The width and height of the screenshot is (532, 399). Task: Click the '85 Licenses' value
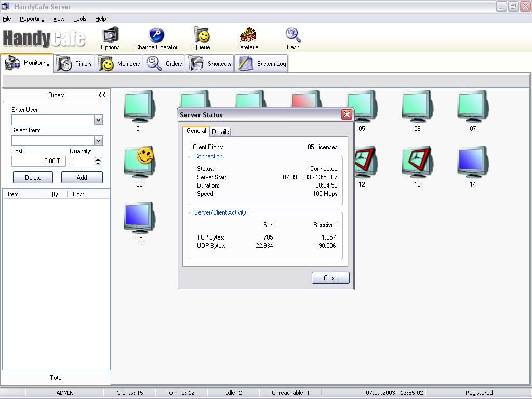[x=322, y=147]
